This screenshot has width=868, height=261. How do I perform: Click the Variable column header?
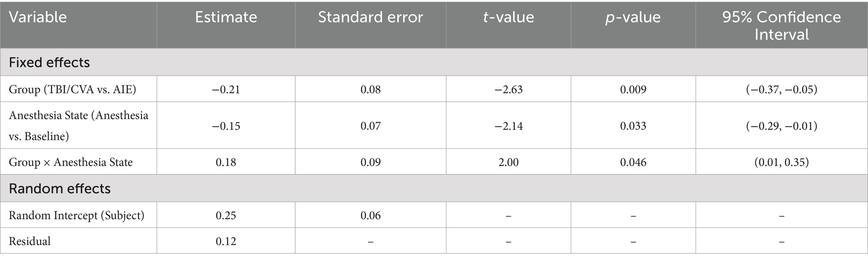click(x=38, y=17)
